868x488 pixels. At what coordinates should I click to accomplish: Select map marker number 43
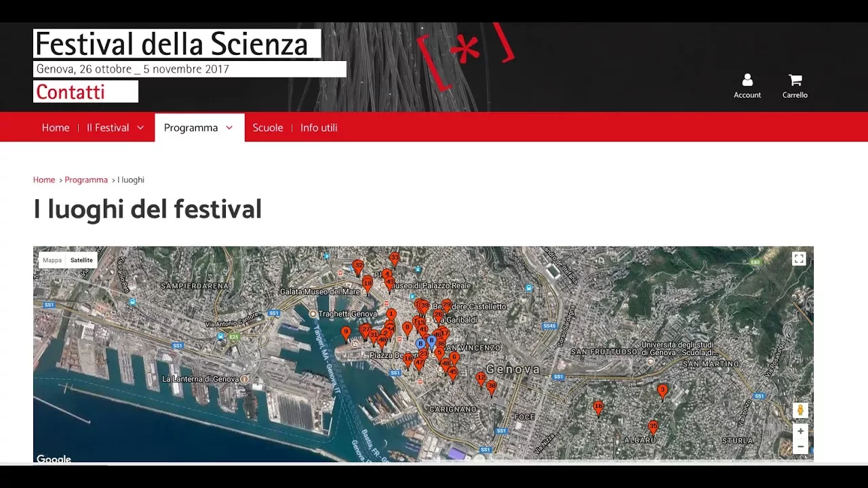point(389,284)
